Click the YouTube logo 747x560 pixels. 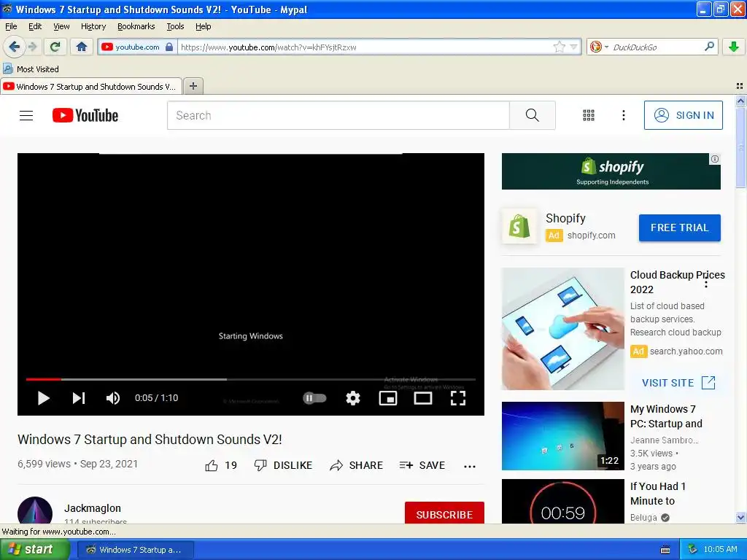pyautogui.click(x=85, y=115)
